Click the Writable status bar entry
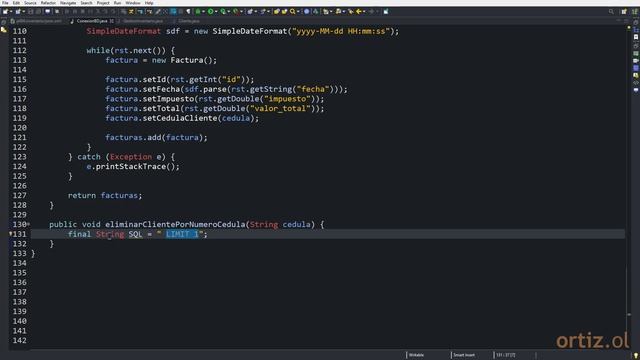Screen dimensions: 640x360 coord(416,355)
